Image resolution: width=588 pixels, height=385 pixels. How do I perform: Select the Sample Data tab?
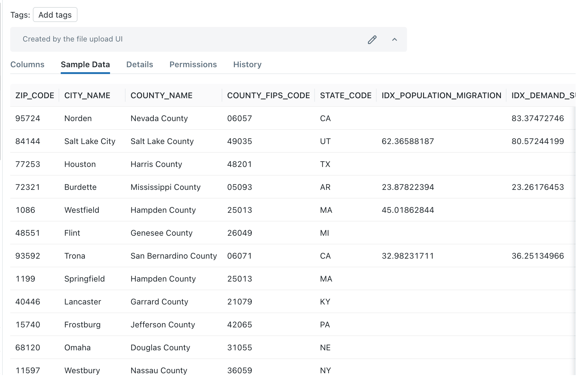click(85, 64)
